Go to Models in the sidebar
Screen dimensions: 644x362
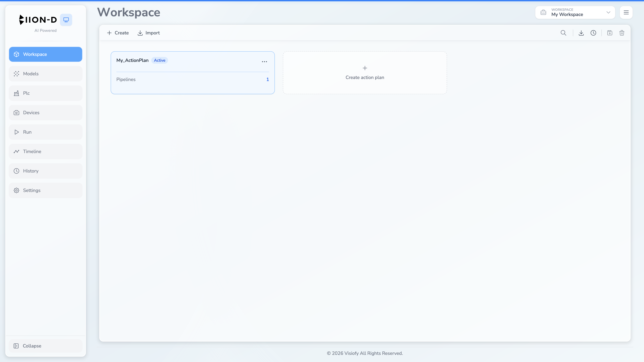[x=46, y=74]
